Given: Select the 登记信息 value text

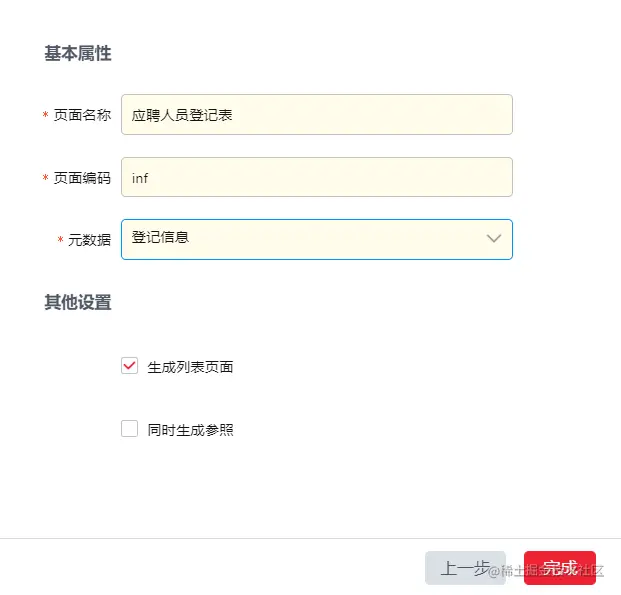Looking at the screenshot, I should (x=161, y=238).
